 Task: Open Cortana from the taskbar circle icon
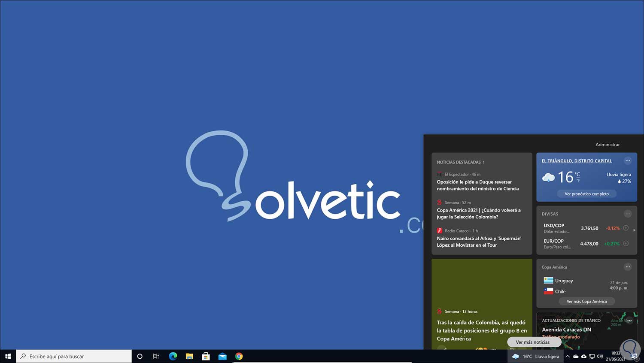tap(140, 356)
